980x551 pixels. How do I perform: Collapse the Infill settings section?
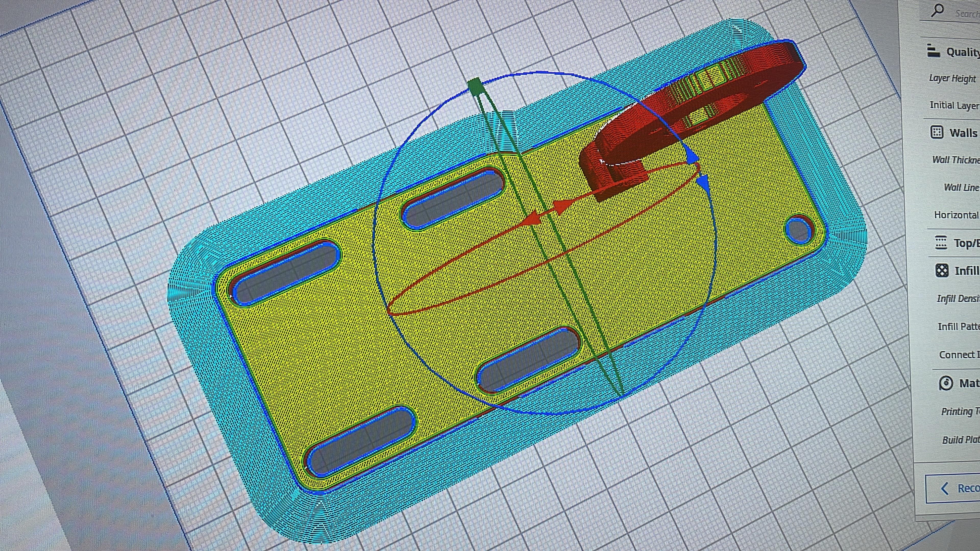coord(967,271)
